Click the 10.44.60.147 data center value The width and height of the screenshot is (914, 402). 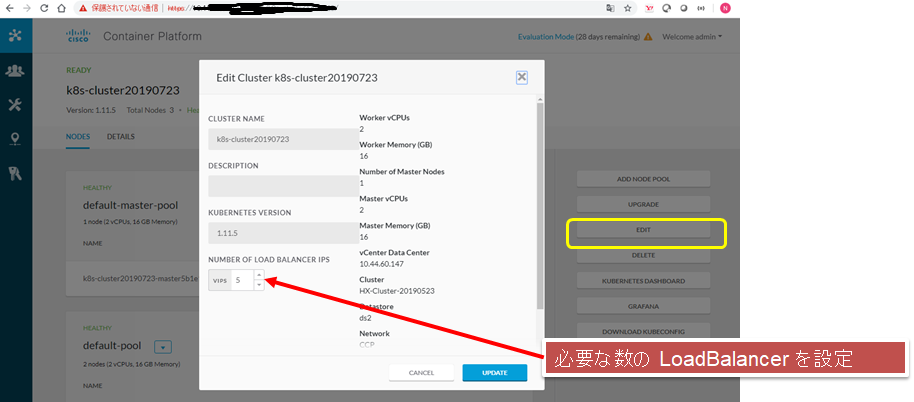(x=382, y=264)
